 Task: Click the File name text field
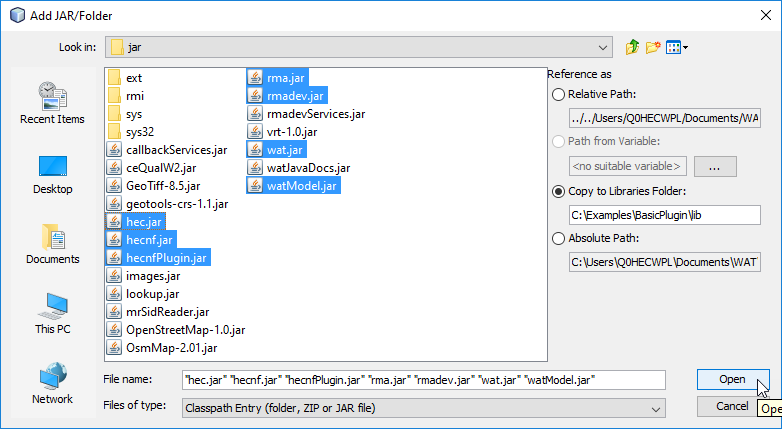424,380
